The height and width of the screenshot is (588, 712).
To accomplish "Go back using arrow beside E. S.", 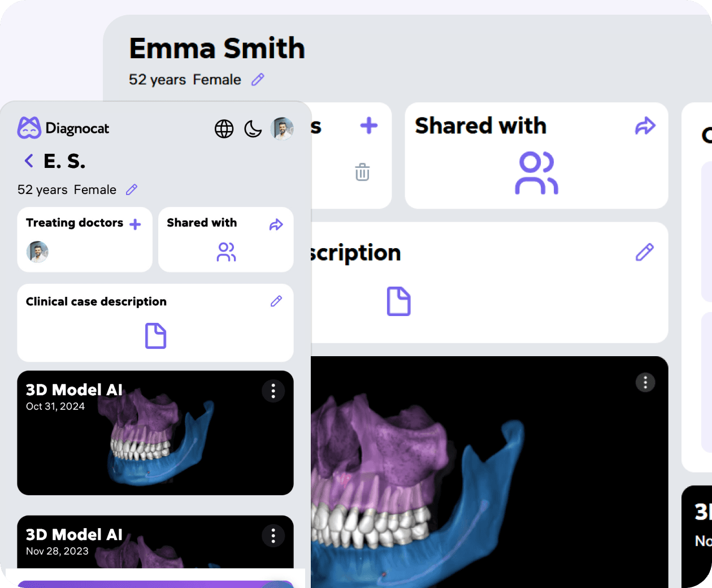I will click(x=29, y=161).
